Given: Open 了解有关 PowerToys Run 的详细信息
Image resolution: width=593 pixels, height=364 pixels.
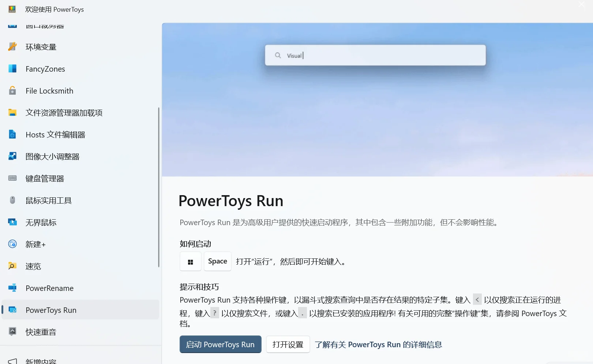Looking at the screenshot, I should click(x=378, y=344).
